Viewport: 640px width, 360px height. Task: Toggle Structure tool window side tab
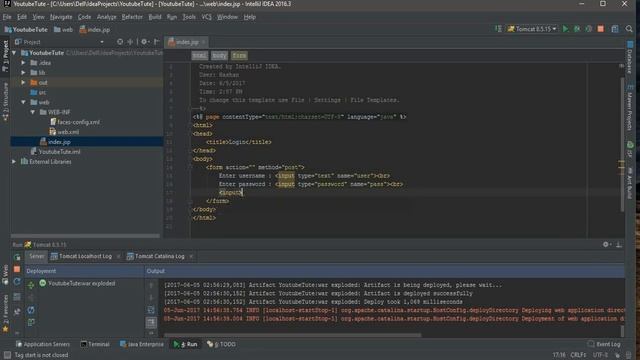point(5,102)
